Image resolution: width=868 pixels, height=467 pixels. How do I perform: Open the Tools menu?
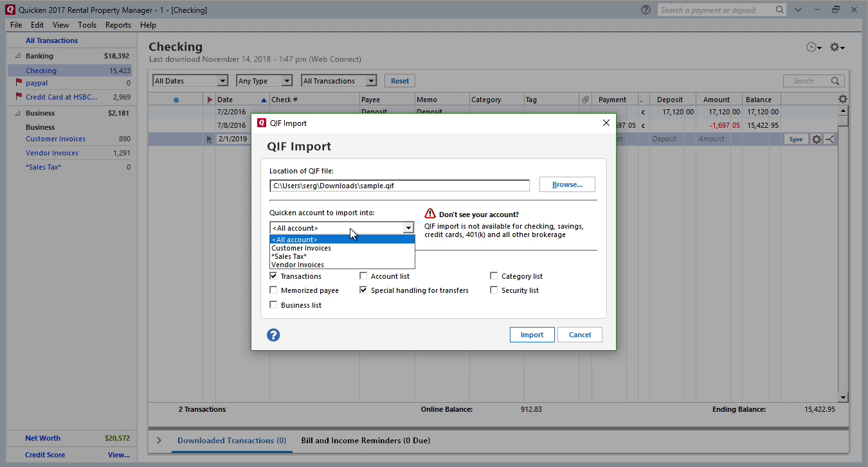pos(87,25)
